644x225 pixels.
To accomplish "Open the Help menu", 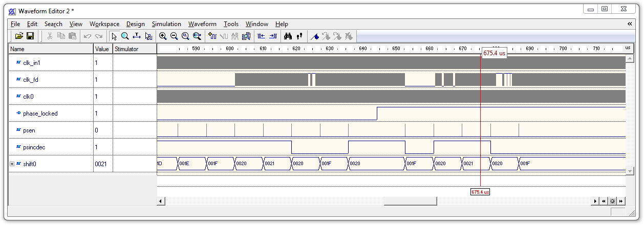I will (282, 24).
